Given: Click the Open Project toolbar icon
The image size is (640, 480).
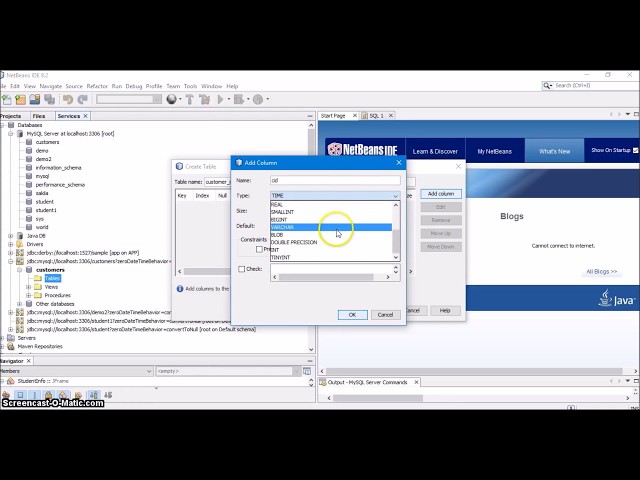Looking at the screenshot, I should tap(35, 99).
